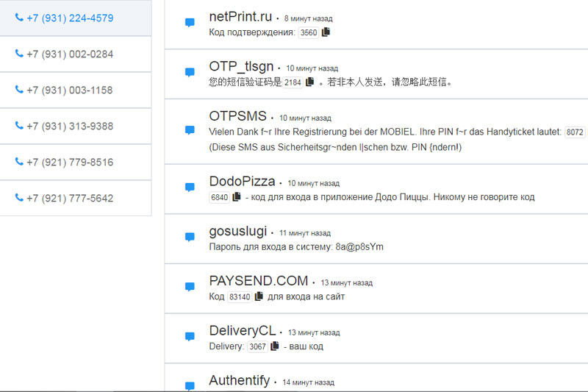Click "- ваш код" text

click(x=304, y=346)
